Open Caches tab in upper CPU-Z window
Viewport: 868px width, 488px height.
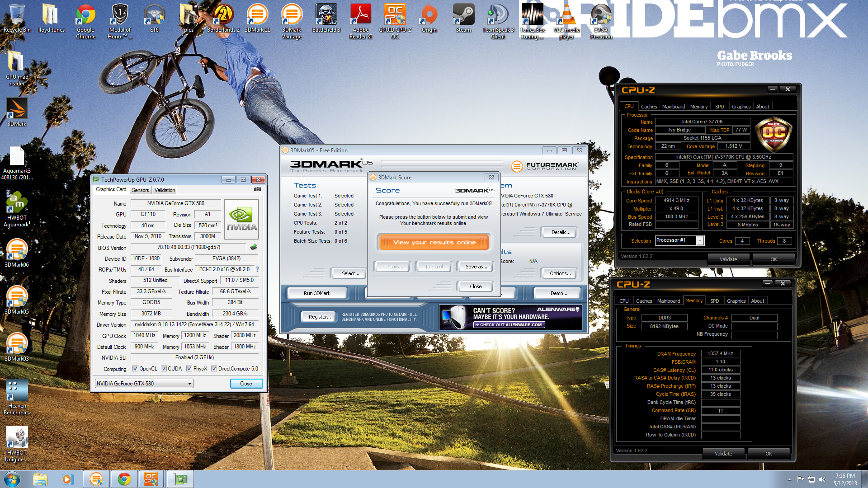[x=649, y=107]
